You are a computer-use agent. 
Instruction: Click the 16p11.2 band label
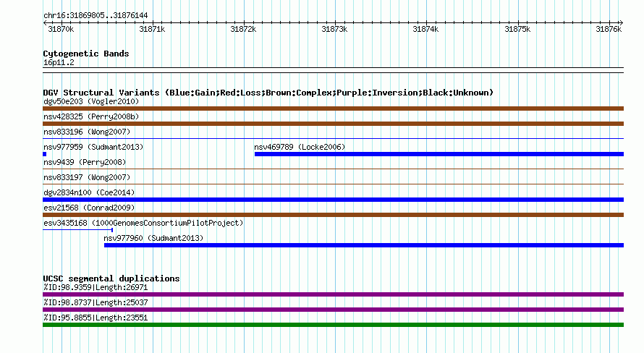[x=59, y=62]
